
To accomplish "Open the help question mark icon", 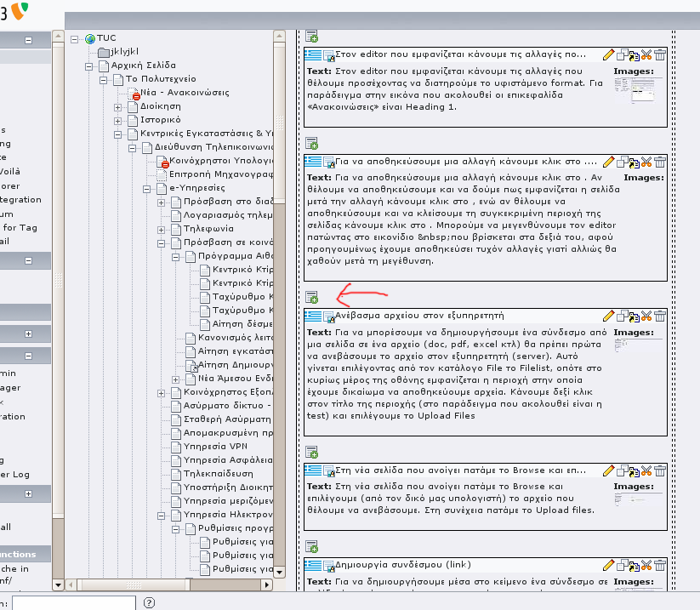I will click(149, 602).
